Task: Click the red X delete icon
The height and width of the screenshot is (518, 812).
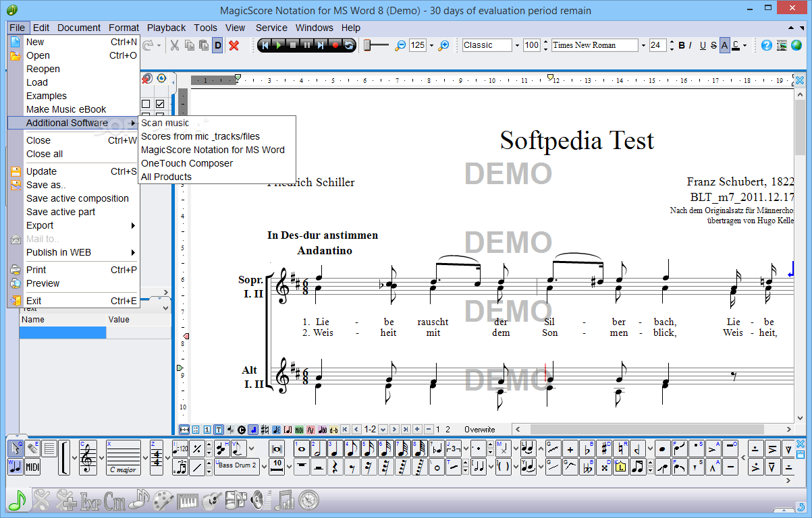Action: pos(234,45)
